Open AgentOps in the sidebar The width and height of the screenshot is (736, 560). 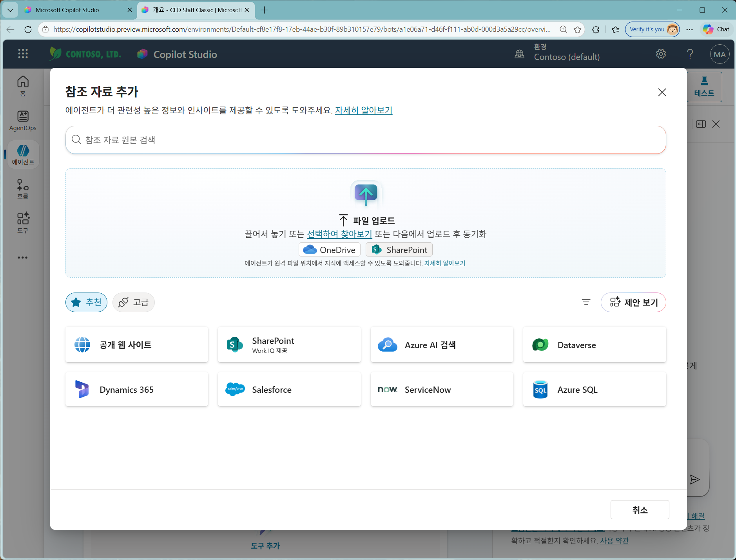[23, 121]
